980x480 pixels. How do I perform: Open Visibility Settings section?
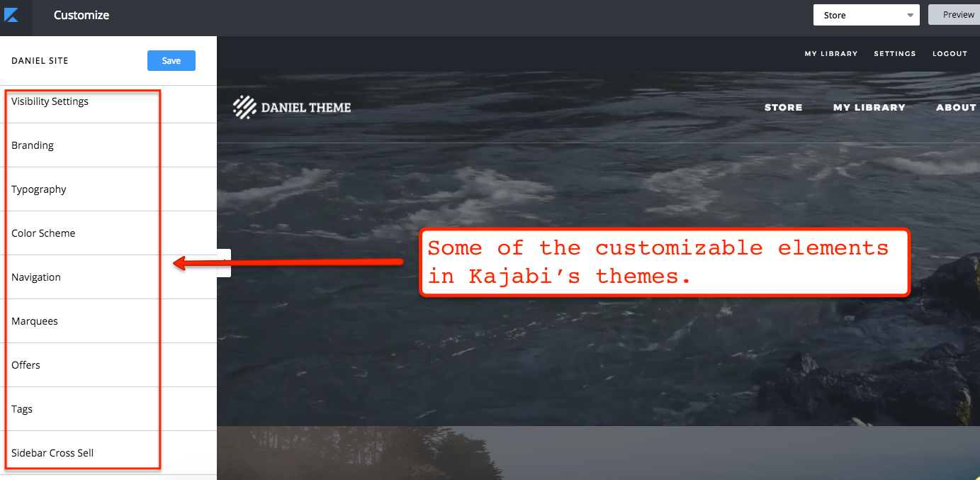108,101
